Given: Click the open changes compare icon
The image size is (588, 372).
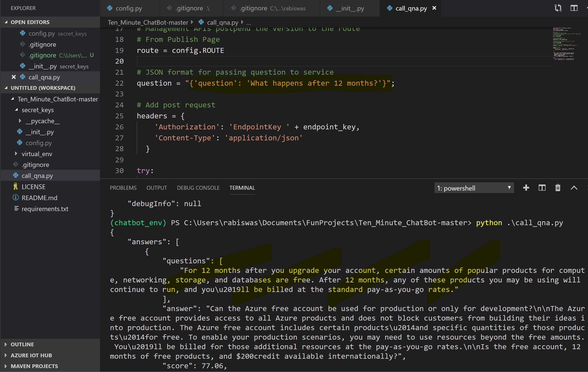Looking at the screenshot, I should click(558, 8).
